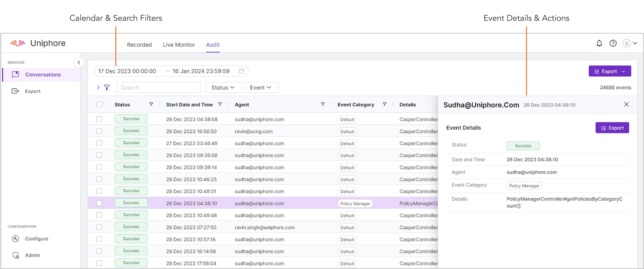Click agent ravin.singh@uniphore.com

[265, 227]
